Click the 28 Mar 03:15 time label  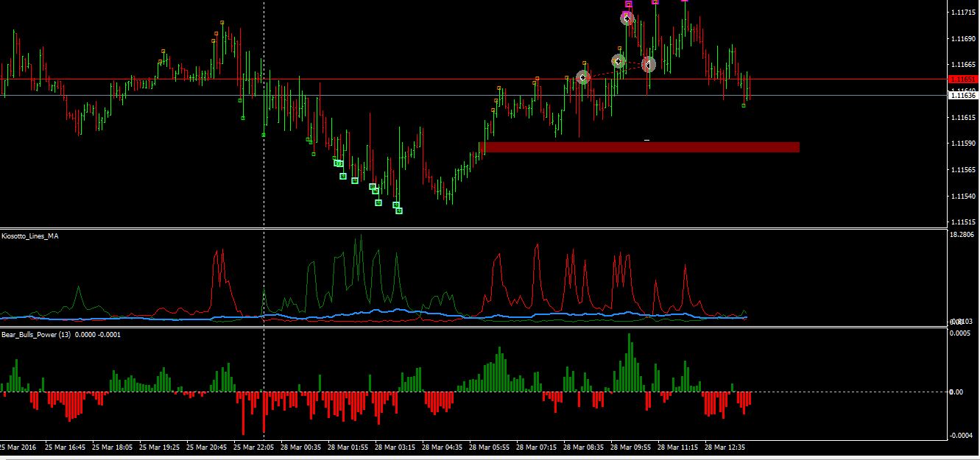395,447
